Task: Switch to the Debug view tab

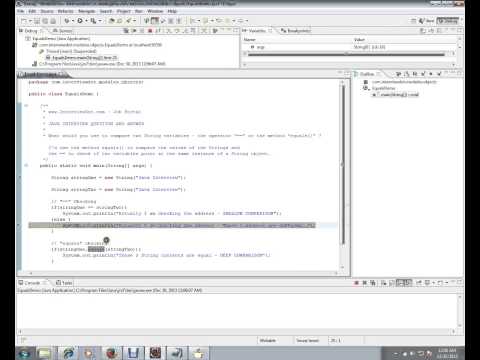Action: pyautogui.click(x=31, y=31)
